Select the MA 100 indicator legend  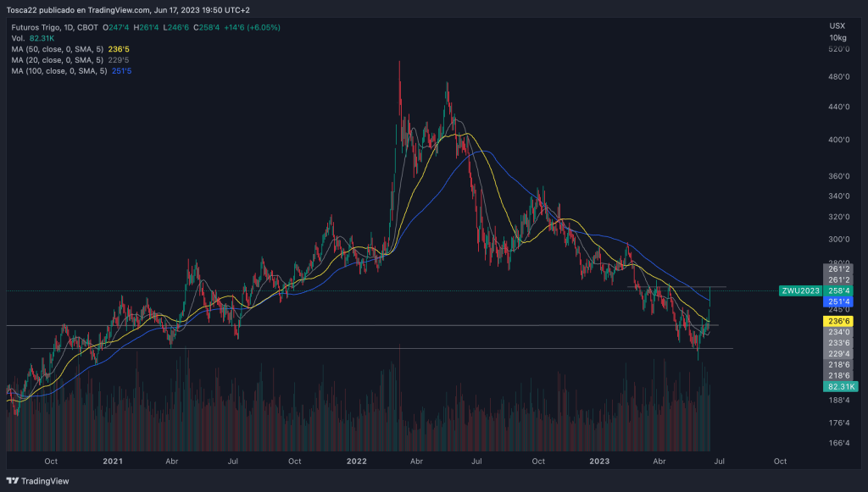click(59, 71)
